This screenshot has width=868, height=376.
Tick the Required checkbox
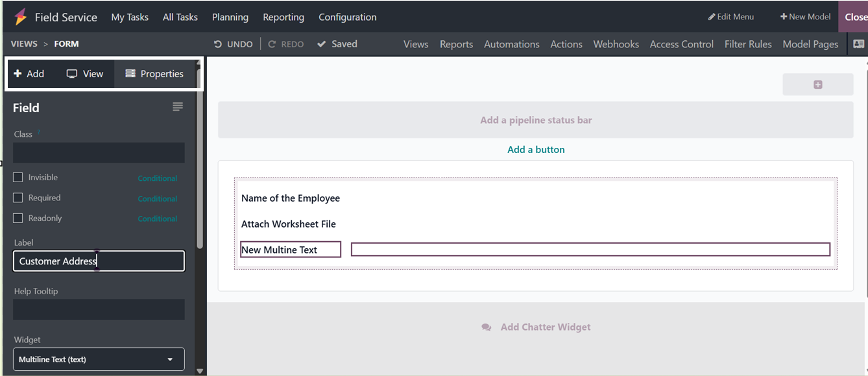(x=18, y=198)
